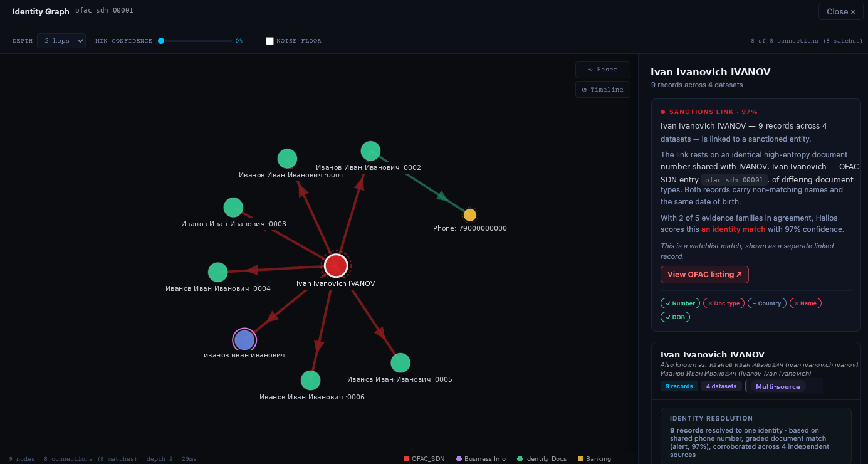This screenshot has height=464, width=868.
Task: Select the green node ending 0005
Action: [x=400, y=362]
